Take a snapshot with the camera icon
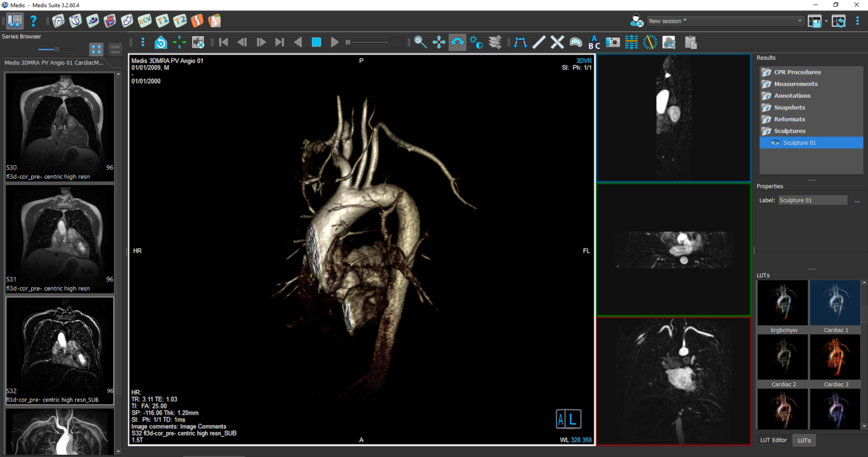This screenshot has width=868, height=457. [x=613, y=42]
